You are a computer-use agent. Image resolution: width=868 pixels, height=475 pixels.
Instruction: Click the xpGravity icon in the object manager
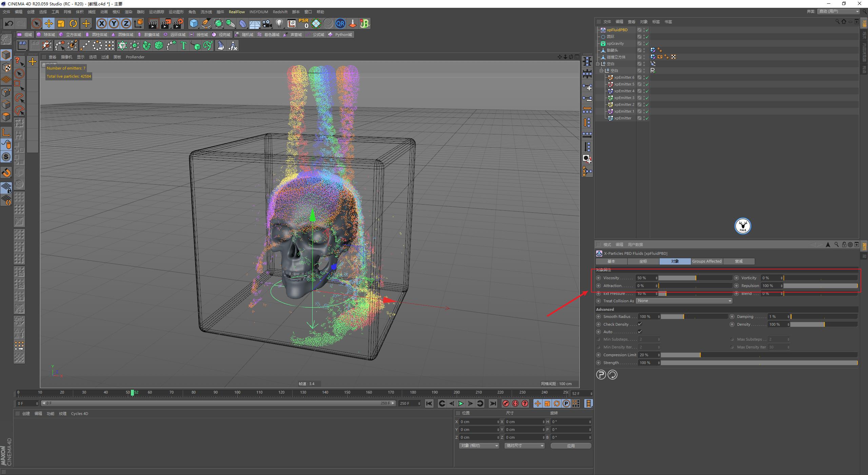tap(604, 43)
